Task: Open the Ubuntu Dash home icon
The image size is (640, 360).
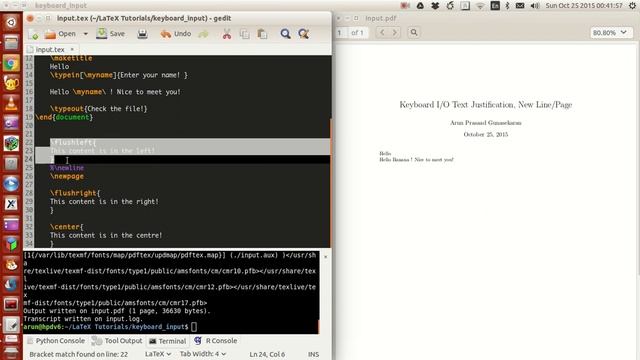Action: click(x=11, y=22)
